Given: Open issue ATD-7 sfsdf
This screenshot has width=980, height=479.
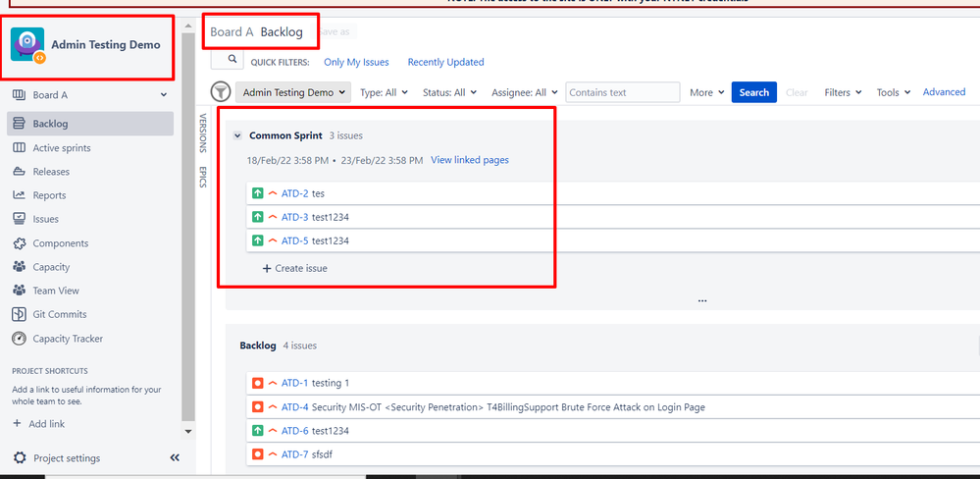Looking at the screenshot, I should coord(294,454).
